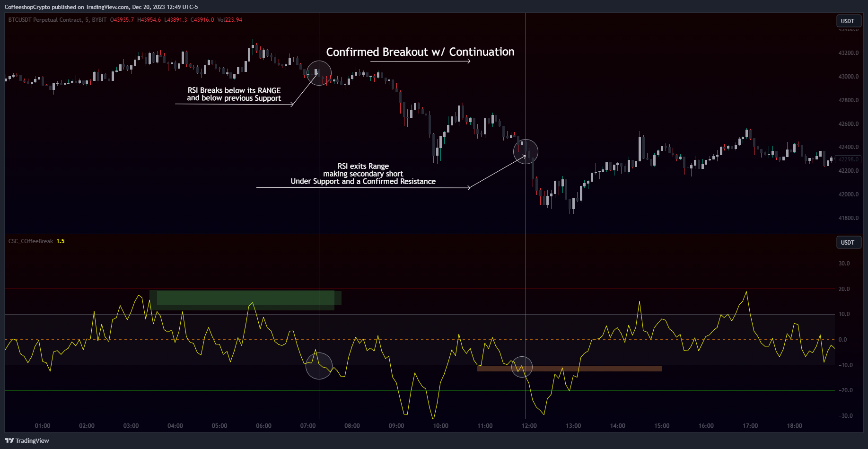Image resolution: width=868 pixels, height=449 pixels.
Task: Click the USDT button on the indicator pane
Action: [x=848, y=242]
